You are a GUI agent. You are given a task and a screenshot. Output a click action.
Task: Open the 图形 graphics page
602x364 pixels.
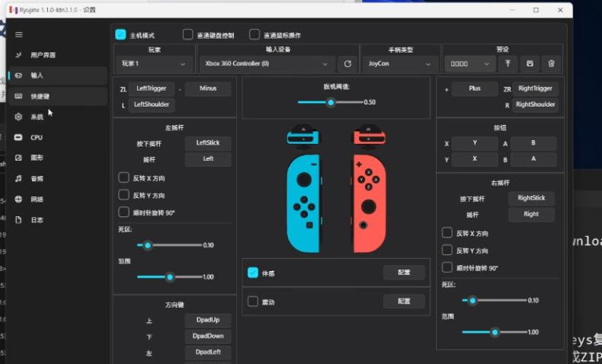point(58,158)
